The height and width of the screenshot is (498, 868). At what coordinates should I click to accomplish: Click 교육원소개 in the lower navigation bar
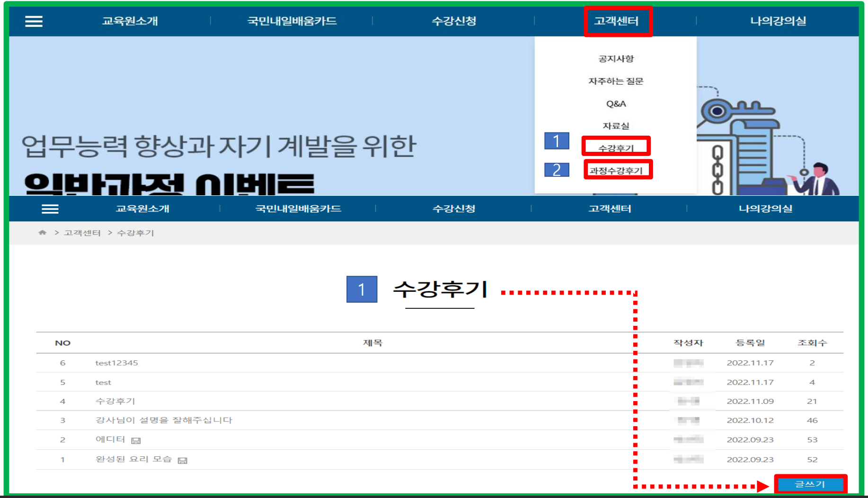[x=142, y=209]
